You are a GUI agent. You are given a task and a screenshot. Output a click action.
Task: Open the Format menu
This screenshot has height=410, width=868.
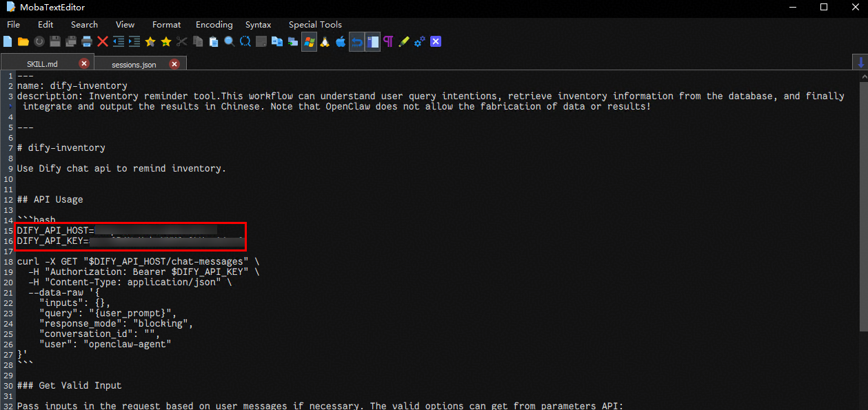[x=167, y=25]
